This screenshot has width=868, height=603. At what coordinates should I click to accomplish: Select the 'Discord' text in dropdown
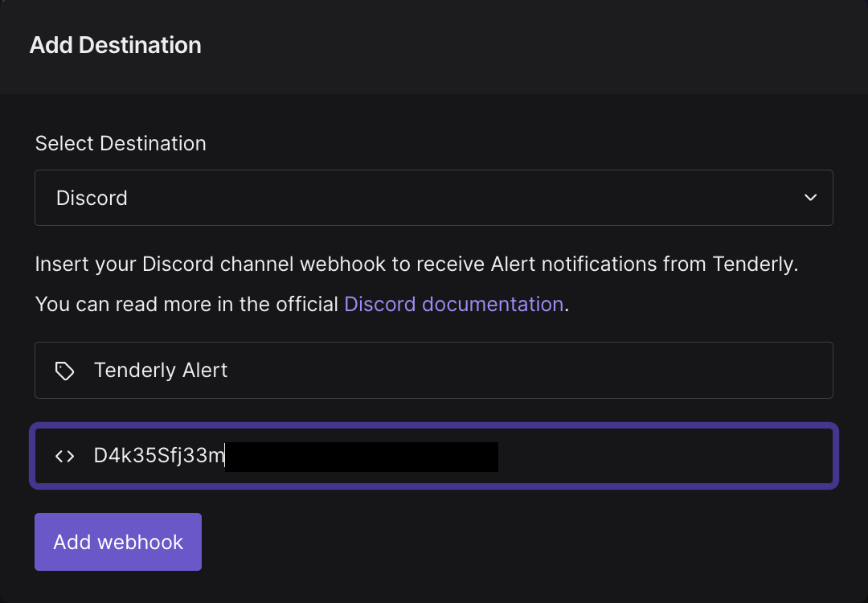(x=92, y=198)
